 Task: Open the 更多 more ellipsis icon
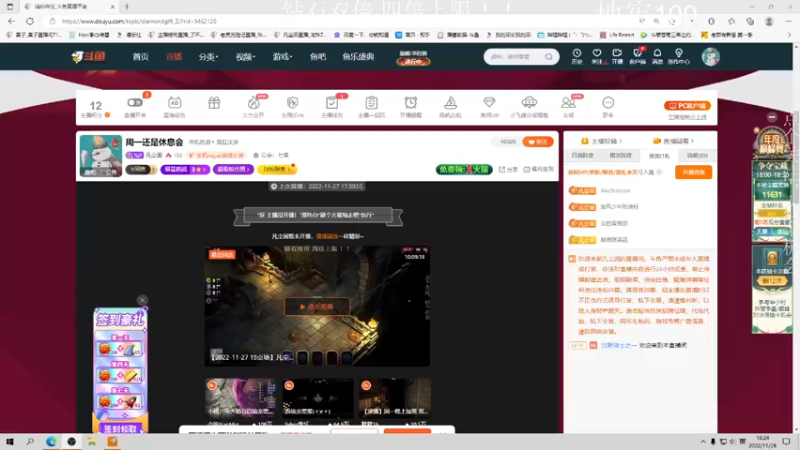[x=608, y=106]
